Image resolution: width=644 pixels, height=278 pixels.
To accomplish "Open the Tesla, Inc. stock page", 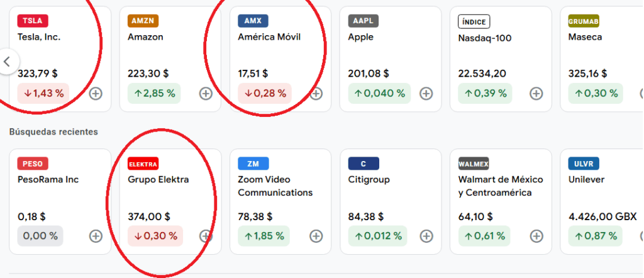I will click(x=39, y=37).
